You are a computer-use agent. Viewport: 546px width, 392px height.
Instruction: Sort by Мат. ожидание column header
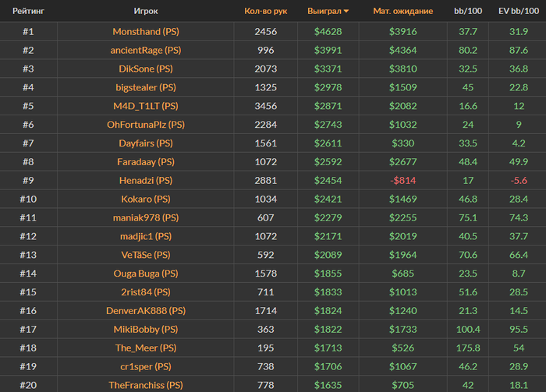(x=403, y=11)
